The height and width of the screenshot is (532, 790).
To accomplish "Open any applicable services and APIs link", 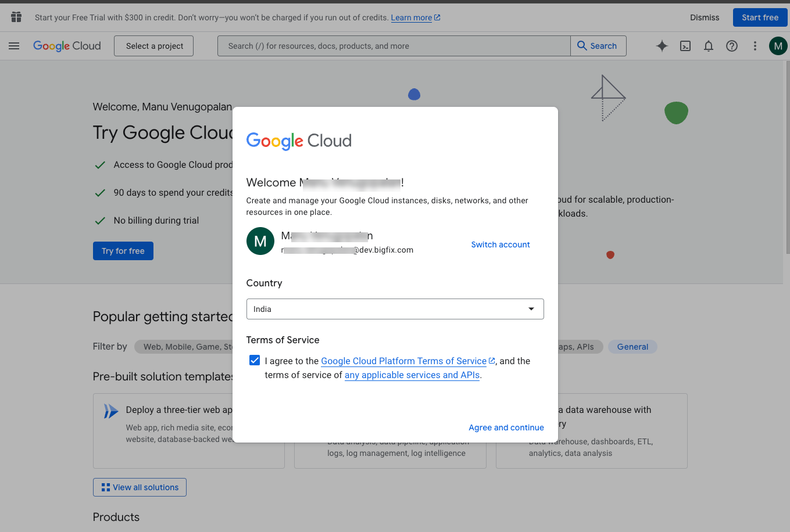I will (412, 375).
